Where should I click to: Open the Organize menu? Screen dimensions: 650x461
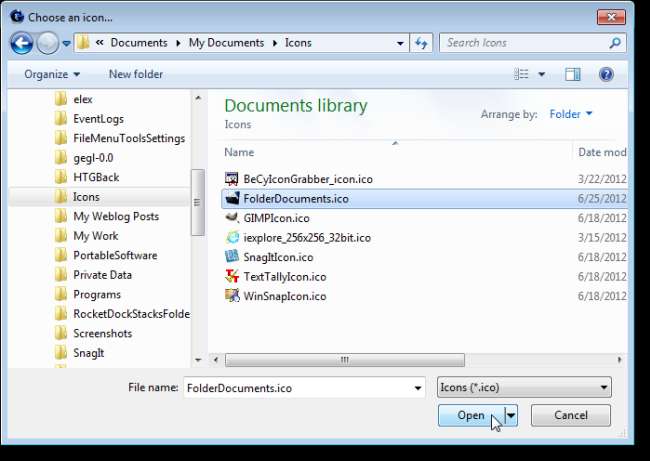[52, 74]
